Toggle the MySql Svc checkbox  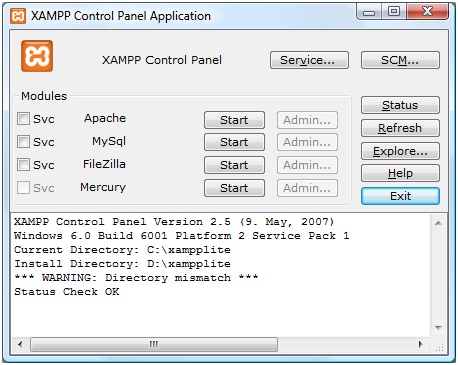pos(23,142)
